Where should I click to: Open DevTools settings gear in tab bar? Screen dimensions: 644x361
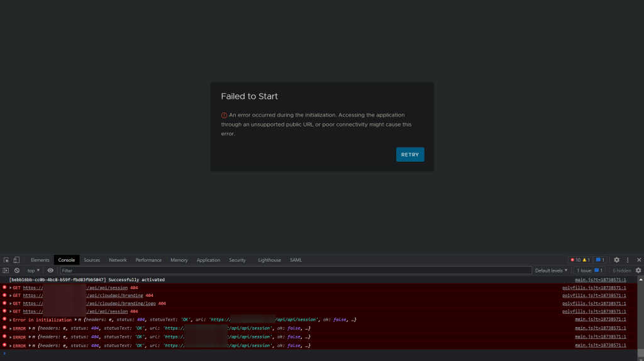pyautogui.click(x=616, y=260)
